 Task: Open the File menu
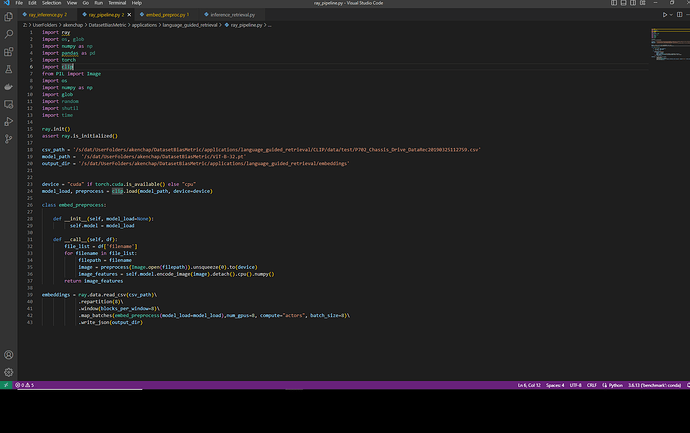pyautogui.click(x=19, y=3)
